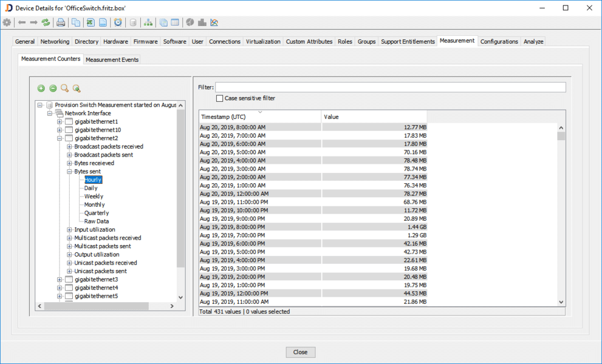Click the green plus expand-all icon
The width and height of the screenshot is (602, 364).
tap(41, 89)
